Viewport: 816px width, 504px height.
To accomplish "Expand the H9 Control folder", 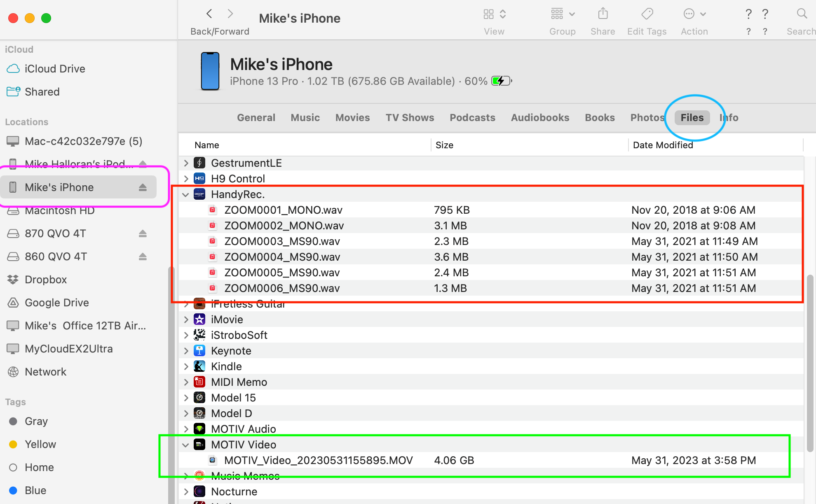I will point(186,179).
